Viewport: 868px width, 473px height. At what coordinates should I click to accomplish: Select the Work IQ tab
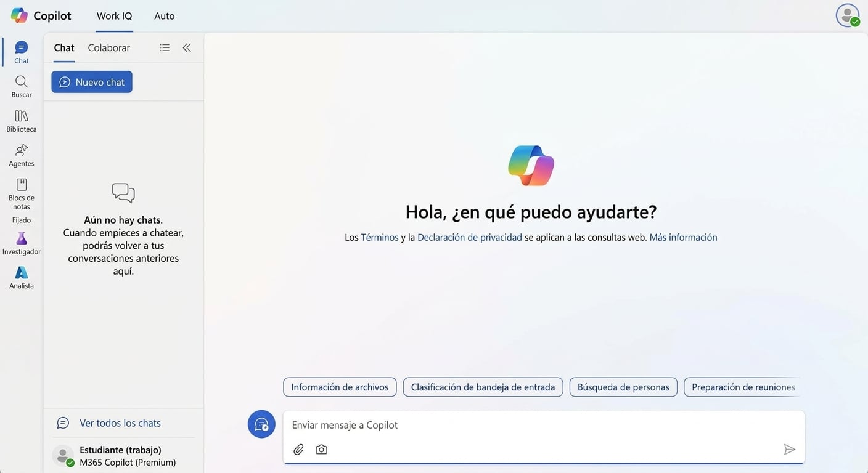point(115,16)
